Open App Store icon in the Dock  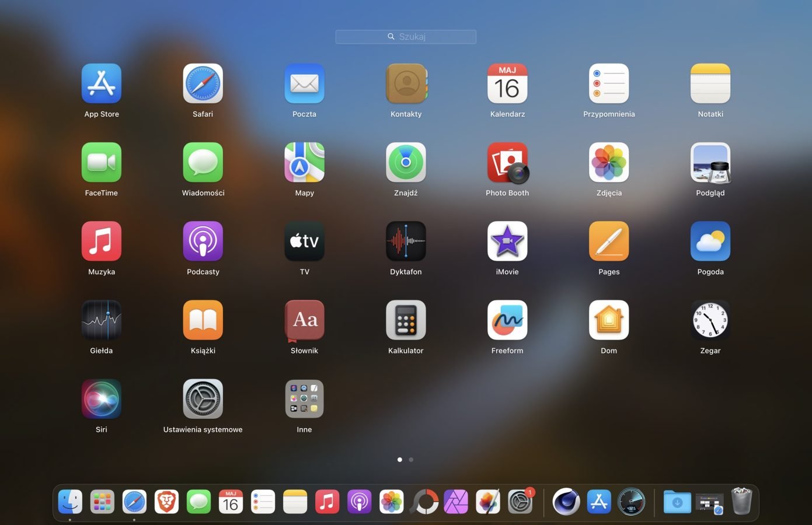[x=599, y=502]
